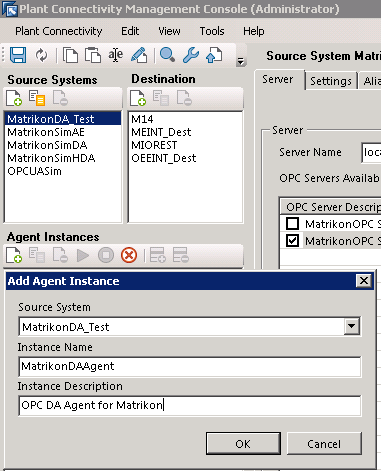Click the remove row icon in Agent toolbar

pyautogui.click(x=181, y=255)
